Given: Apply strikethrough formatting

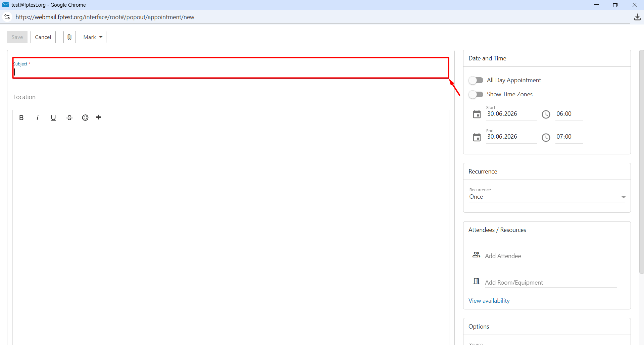Looking at the screenshot, I should 69,117.
